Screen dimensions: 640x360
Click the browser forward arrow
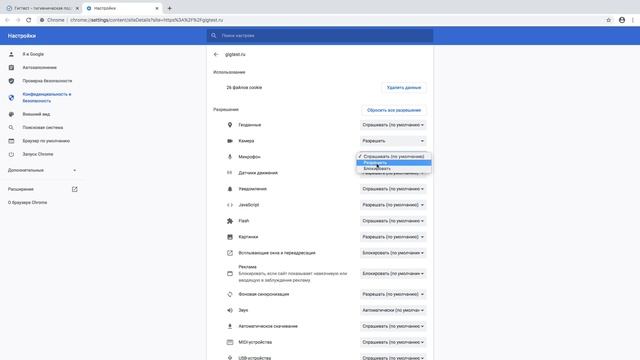point(18,20)
